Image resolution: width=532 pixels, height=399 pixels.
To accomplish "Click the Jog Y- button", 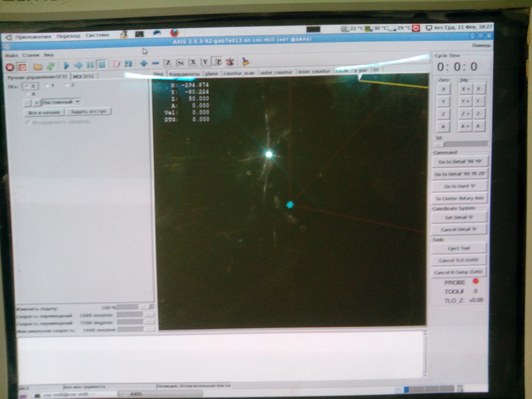I will 478,101.
